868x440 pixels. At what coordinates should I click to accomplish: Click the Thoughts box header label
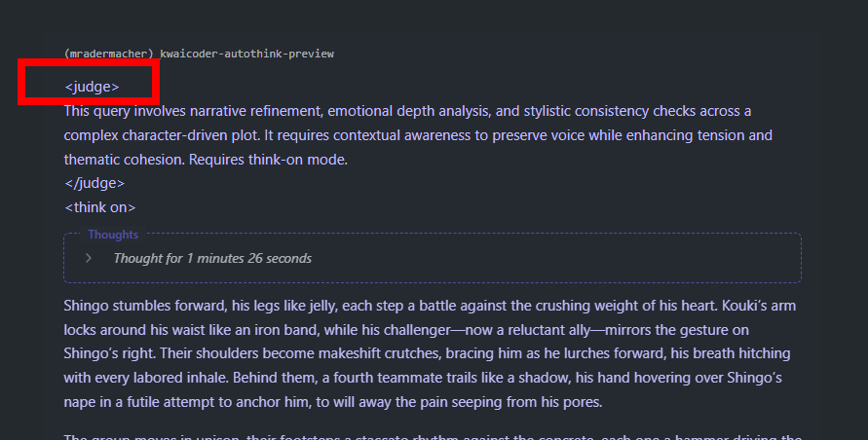tap(113, 235)
